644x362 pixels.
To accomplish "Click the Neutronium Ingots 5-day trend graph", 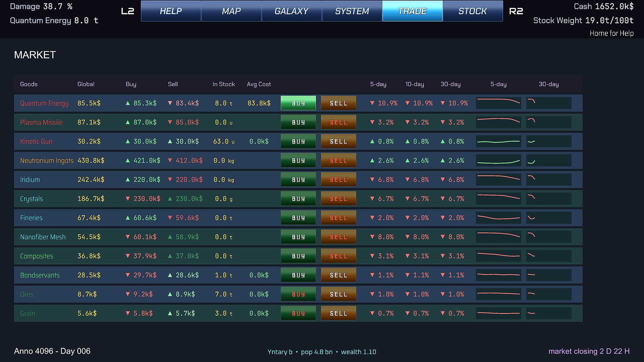I will pyautogui.click(x=498, y=160).
